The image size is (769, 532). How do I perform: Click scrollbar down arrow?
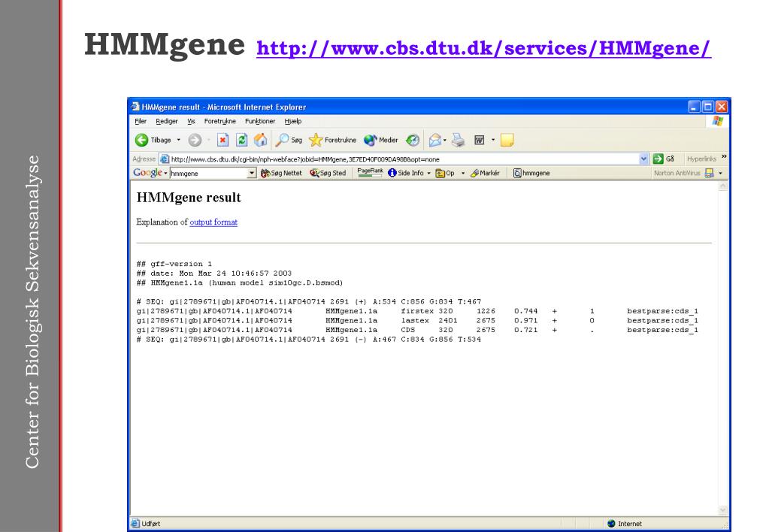pyautogui.click(x=722, y=510)
